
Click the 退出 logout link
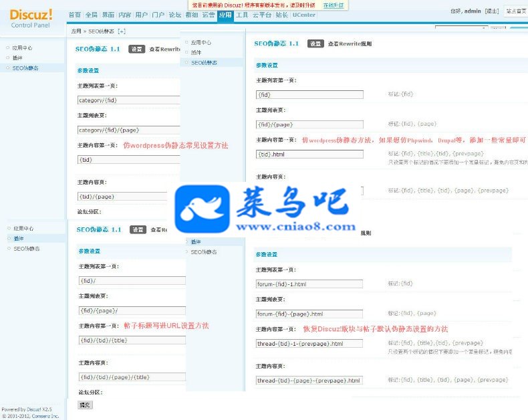coord(492,11)
